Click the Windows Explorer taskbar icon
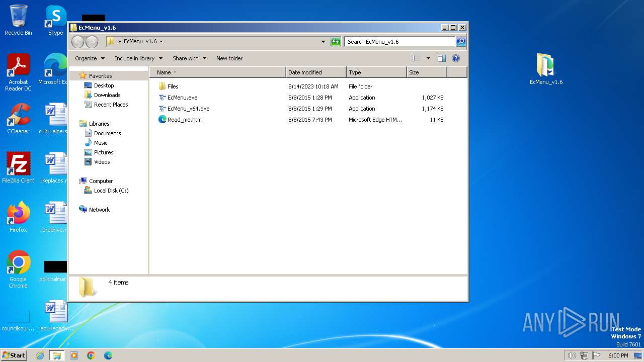Viewport: 644px width, 362px height. click(x=57, y=355)
